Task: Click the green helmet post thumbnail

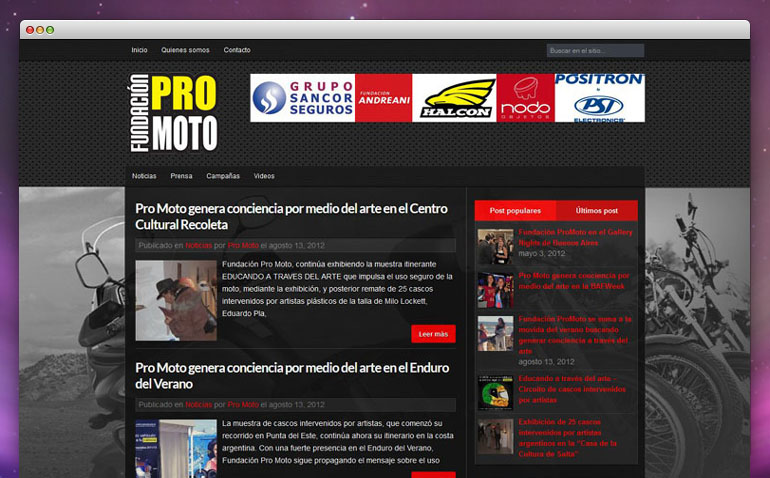Action: tap(495, 393)
